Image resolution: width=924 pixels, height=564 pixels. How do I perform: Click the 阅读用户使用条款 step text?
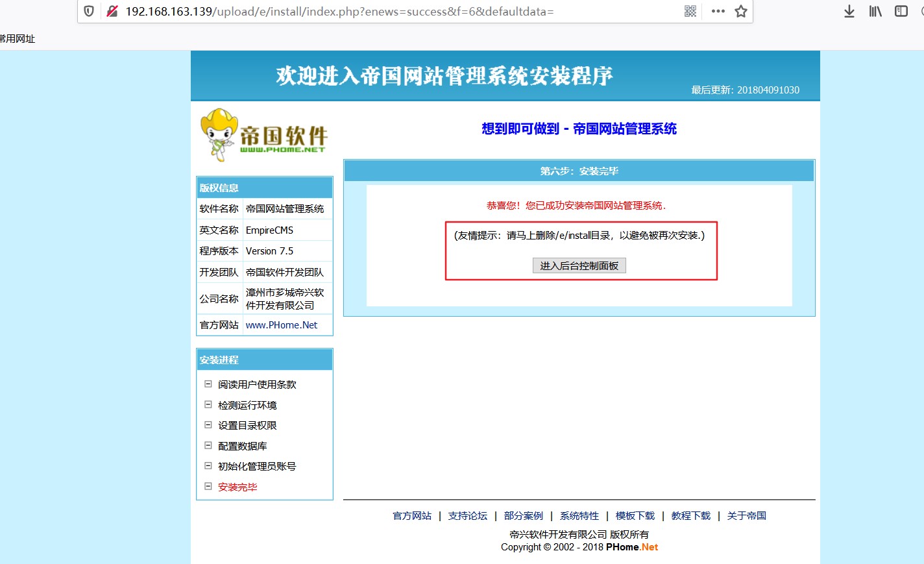pos(257,385)
